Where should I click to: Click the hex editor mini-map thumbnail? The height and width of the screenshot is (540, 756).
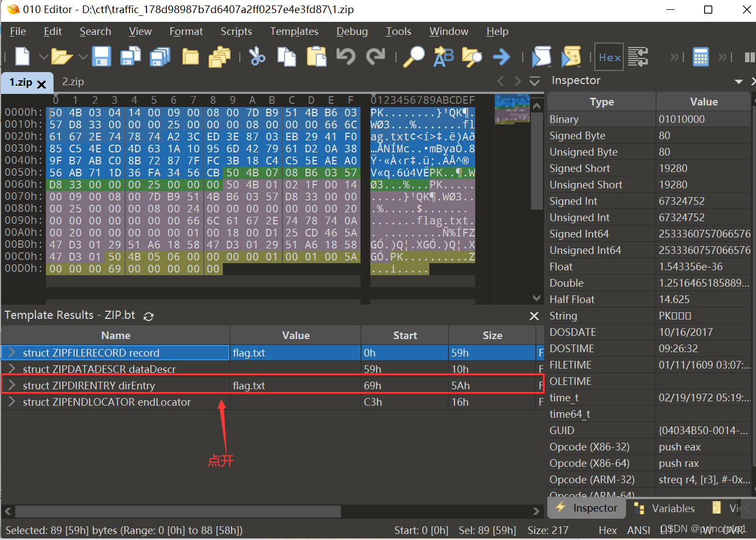click(x=512, y=109)
